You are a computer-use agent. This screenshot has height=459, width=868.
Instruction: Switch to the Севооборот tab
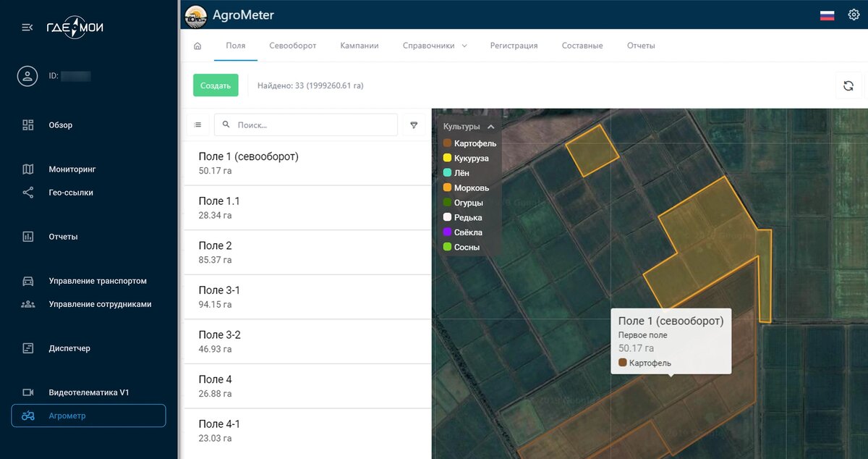[x=293, y=46]
